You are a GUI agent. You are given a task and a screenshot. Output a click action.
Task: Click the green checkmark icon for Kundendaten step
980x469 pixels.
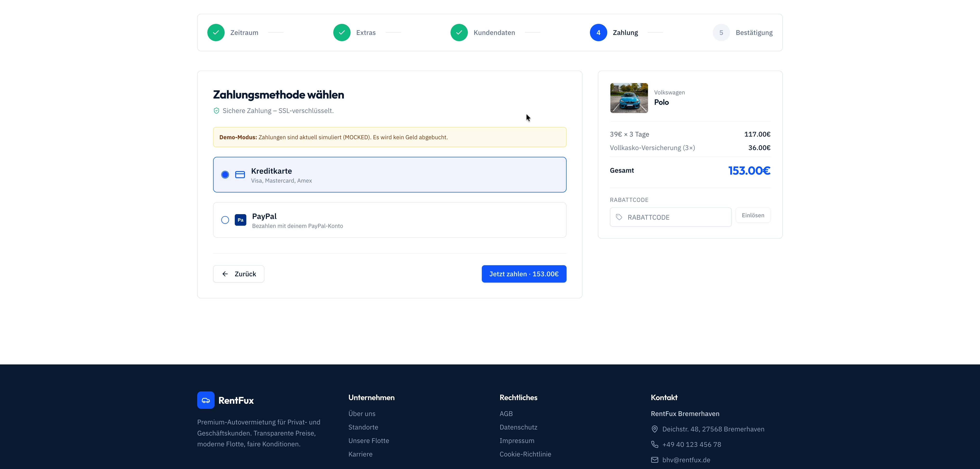459,33
